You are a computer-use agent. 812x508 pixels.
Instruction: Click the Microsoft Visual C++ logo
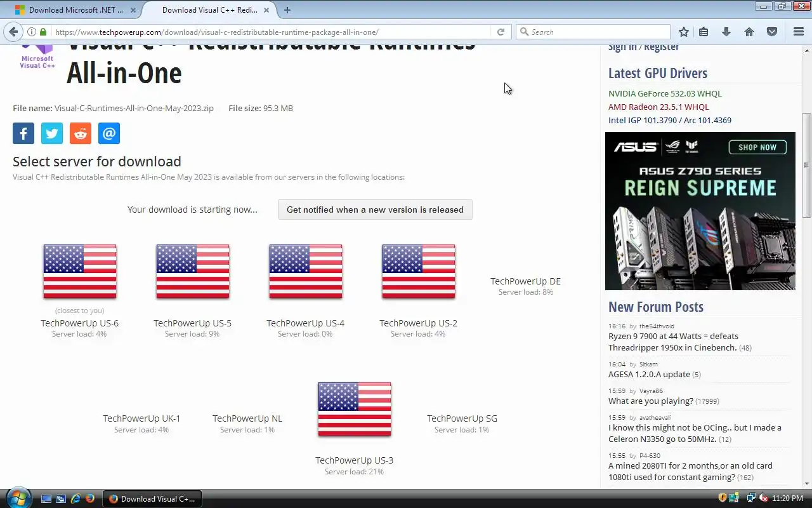click(x=37, y=57)
